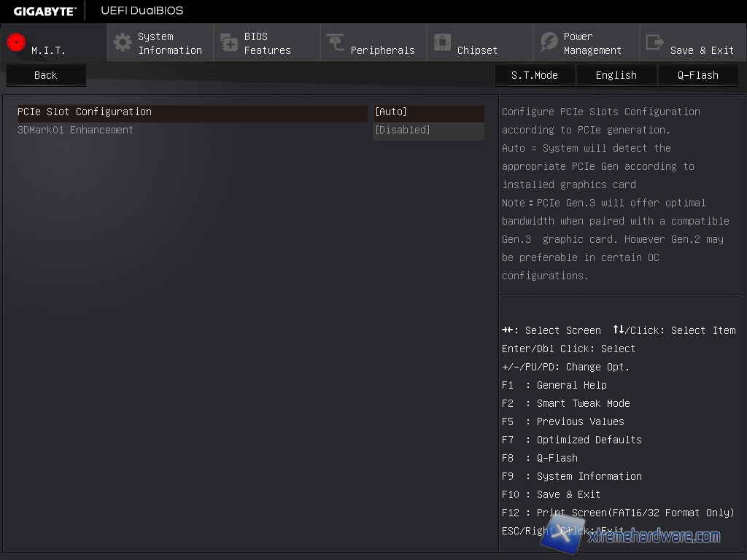Open the English language selector
Image resolution: width=747 pixels, height=560 pixels.
616,75
